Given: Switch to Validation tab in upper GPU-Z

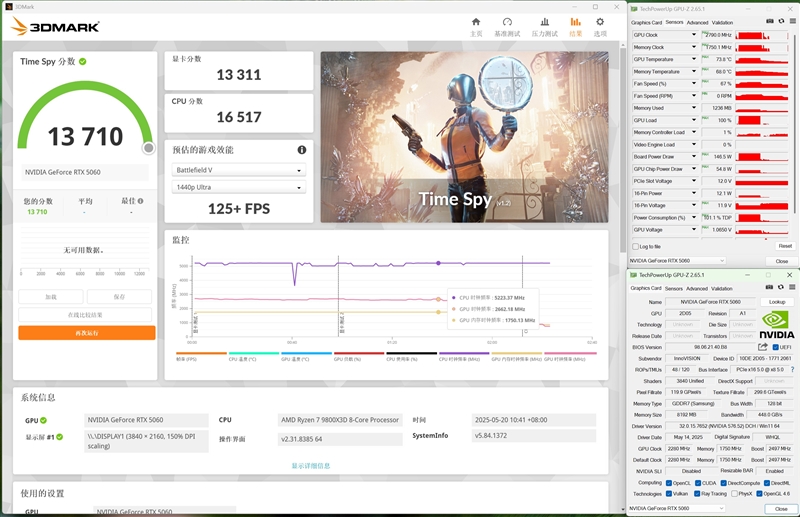Looking at the screenshot, I should pos(722,22).
